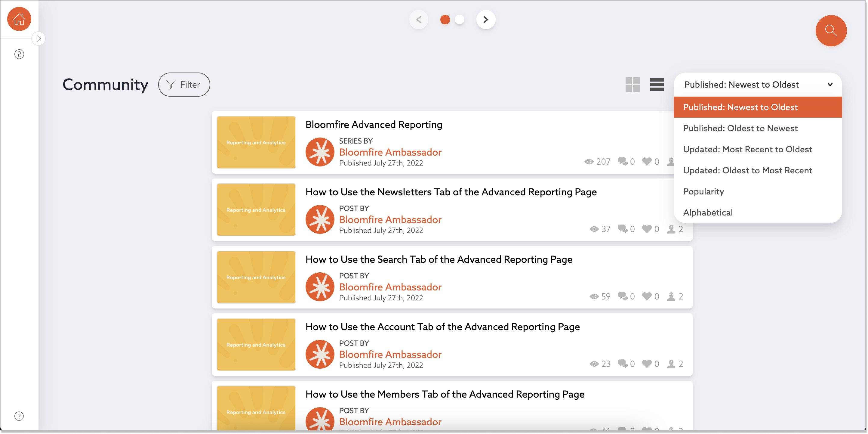Click the views eye icon on Bloomfire Advanced Reporting
868x434 pixels.
tap(589, 162)
